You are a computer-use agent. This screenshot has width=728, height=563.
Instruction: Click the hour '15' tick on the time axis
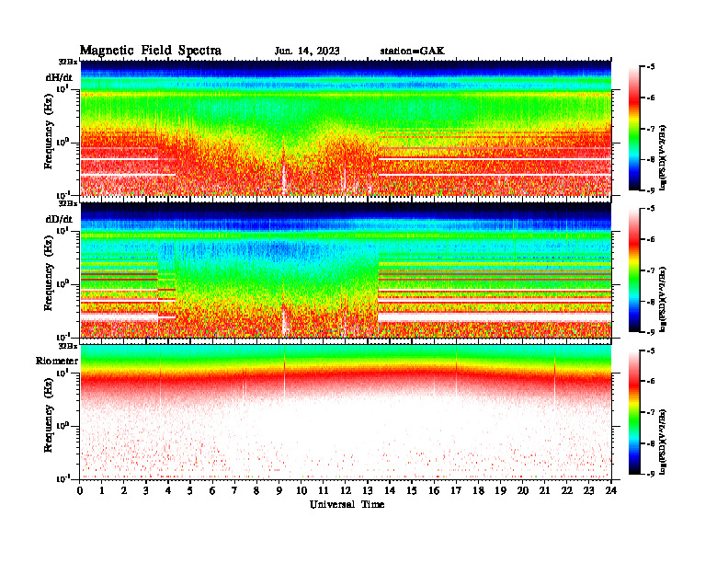coord(412,490)
